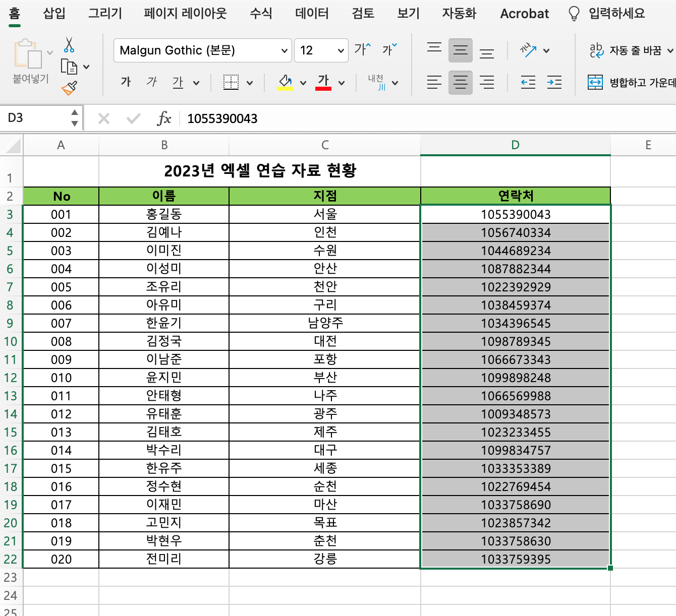Viewport: 676px width, 616px height.
Task: Click the 연락처 header cell
Action: 516,196
